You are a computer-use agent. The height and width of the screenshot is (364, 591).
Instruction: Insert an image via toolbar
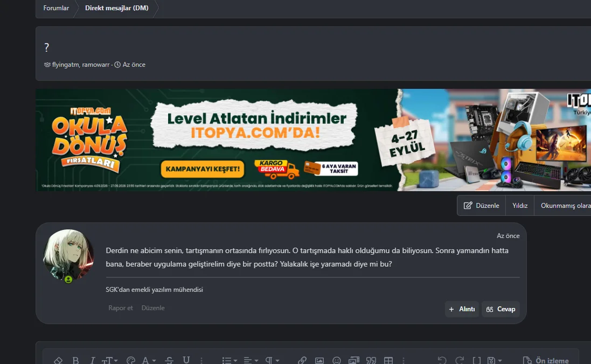pos(319,361)
